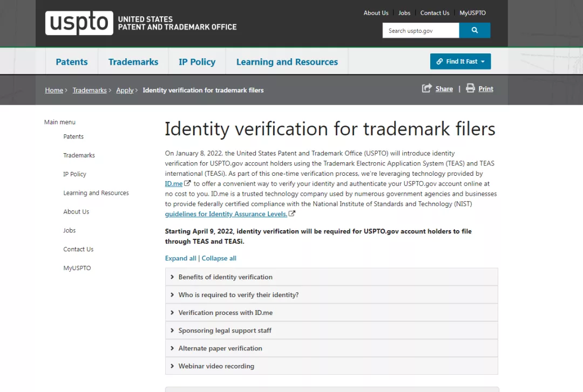Viewport: 583px width, 392px height.
Task: Go to Home in the breadcrumb
Action: (x=54, y=90)
